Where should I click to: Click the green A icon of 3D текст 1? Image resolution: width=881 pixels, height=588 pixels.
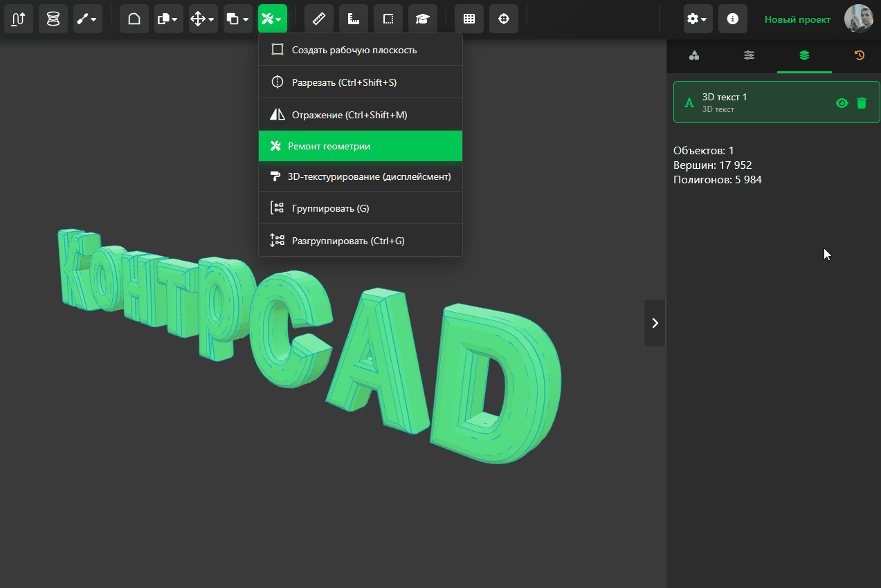(x=689, y=103)
